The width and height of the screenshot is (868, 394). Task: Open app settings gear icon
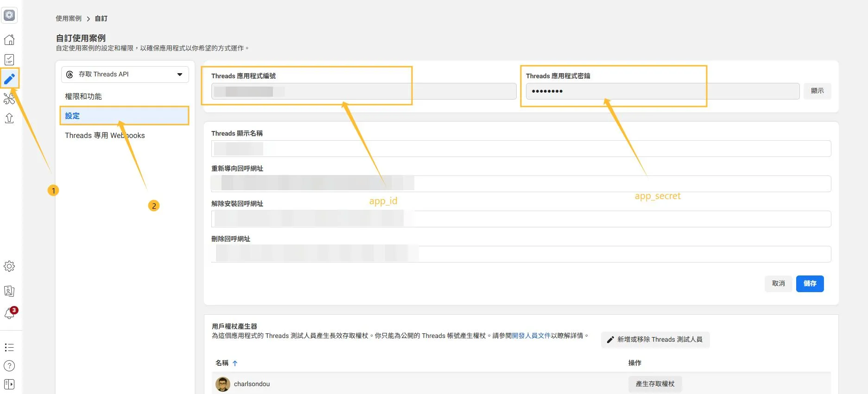[9, 266]
